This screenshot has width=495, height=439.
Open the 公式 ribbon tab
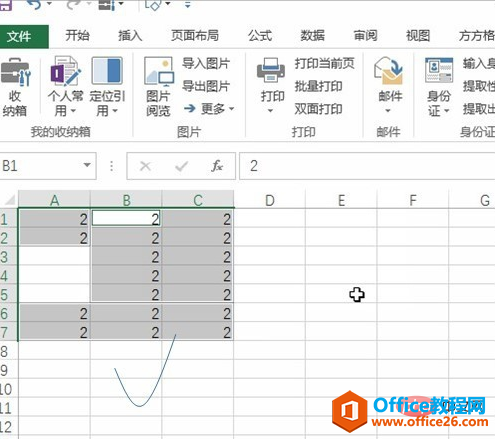pos(260,35)
